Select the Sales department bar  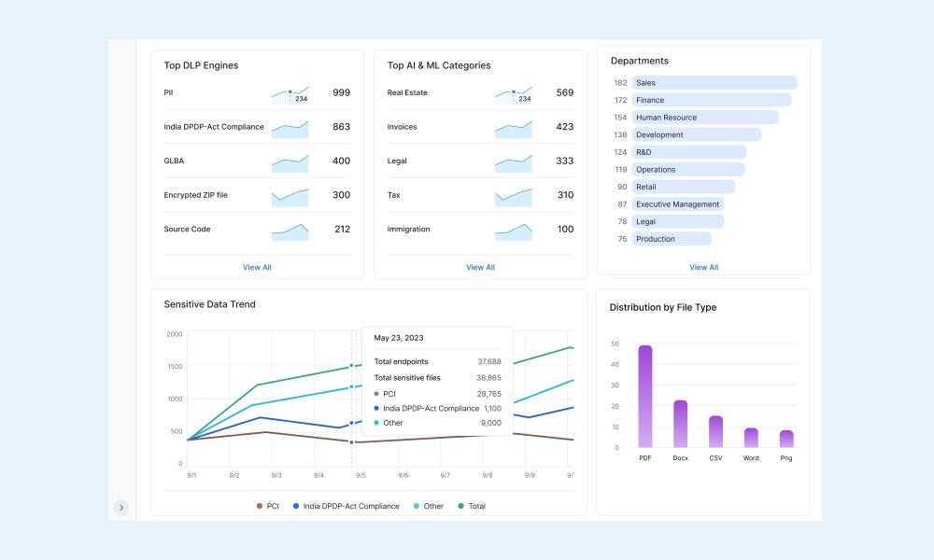pos(714,83)
